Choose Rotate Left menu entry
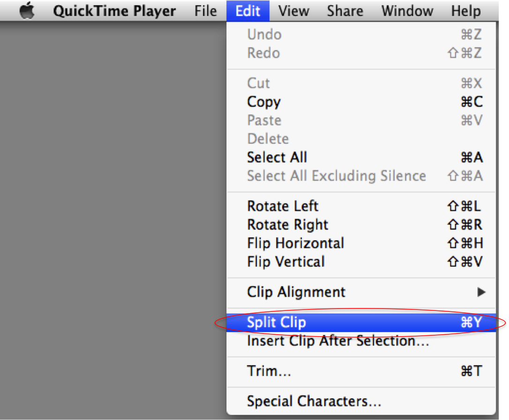The width and height of the screenshot is (509, 420). (x=361, y=206)
